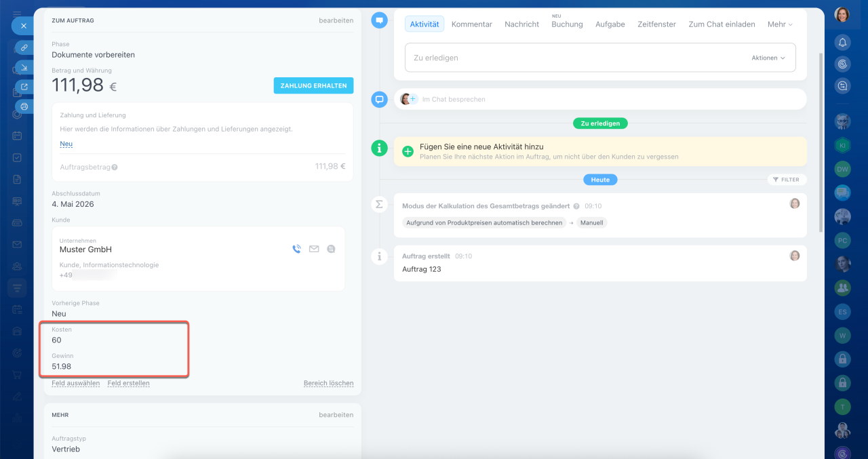Click bearbeiten in Zum Auftrag section
Screen dimensions: 868x459
(336, 20)
